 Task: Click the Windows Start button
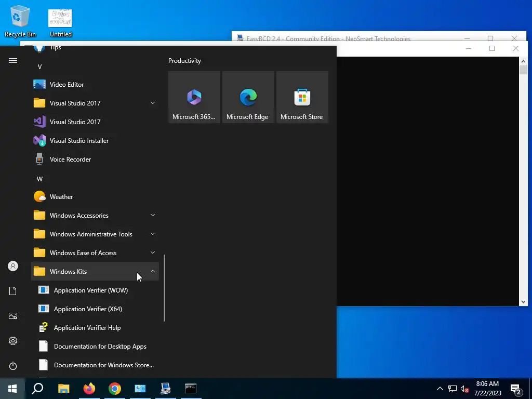[12, 389]
